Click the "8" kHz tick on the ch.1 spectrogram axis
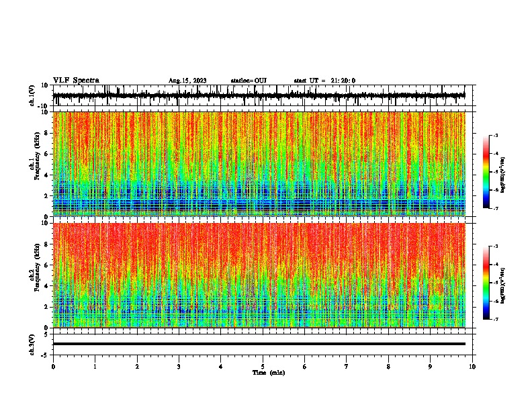532x411 pixels. (46, 133)
